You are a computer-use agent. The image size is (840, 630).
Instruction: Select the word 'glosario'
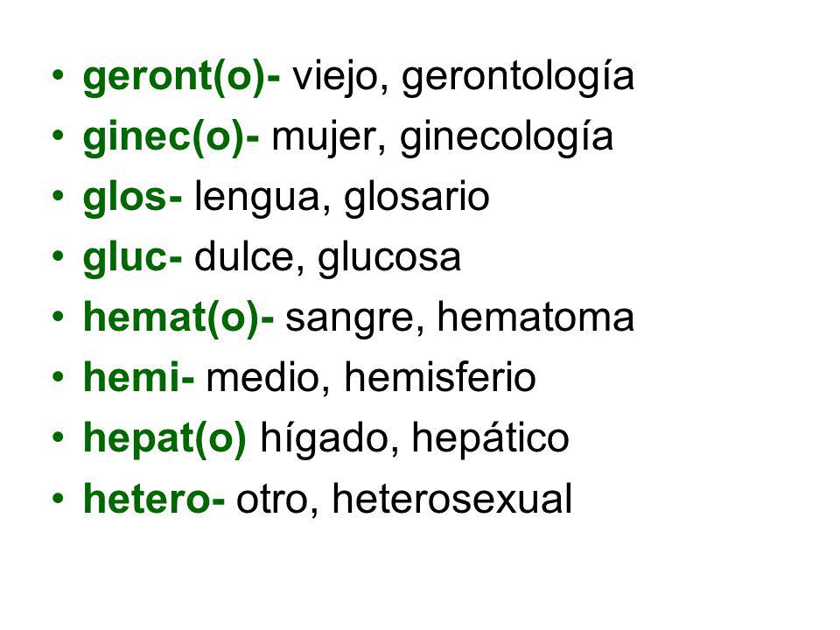pyautogui.click(x=416, y=198)
